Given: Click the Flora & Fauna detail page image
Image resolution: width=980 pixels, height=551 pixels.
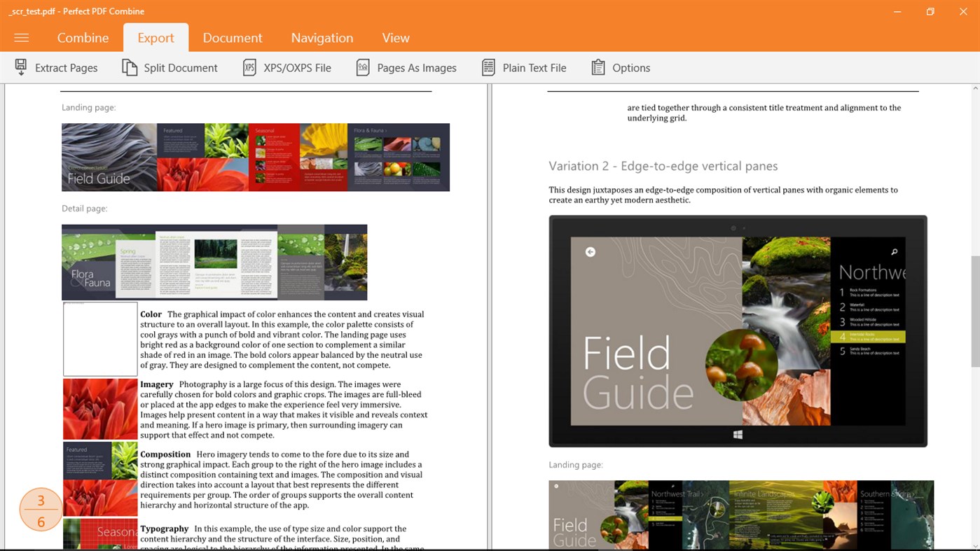Looking at the screenshot, I should pyautogui.click(x=214, y=262).
